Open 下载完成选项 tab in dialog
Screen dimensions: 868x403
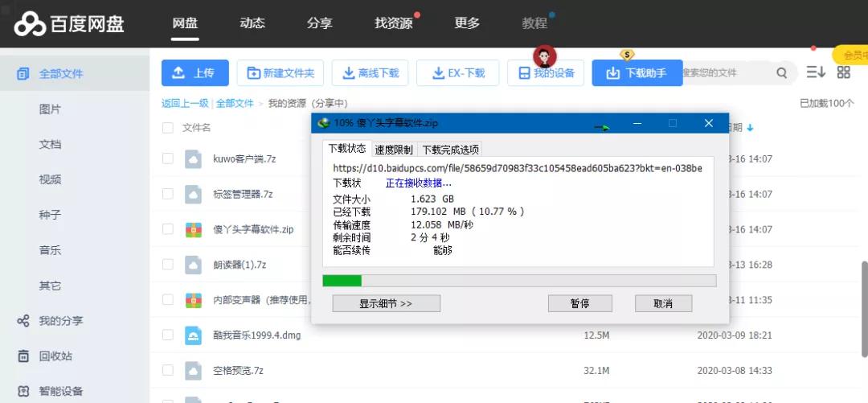449,149
